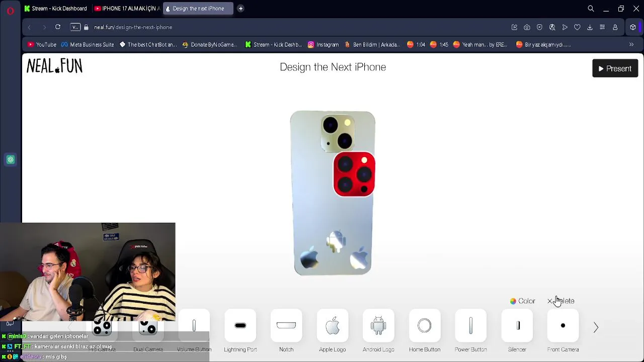The height and width of the screenshot is (362, 644).
Task: Open the page translate icon
Action: 552,27
